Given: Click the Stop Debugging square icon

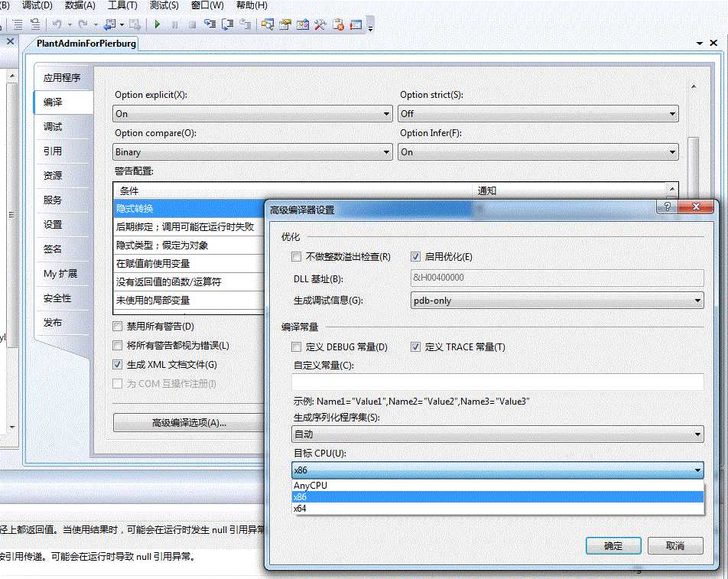Looking at the screenshot, I should (192, 24).
